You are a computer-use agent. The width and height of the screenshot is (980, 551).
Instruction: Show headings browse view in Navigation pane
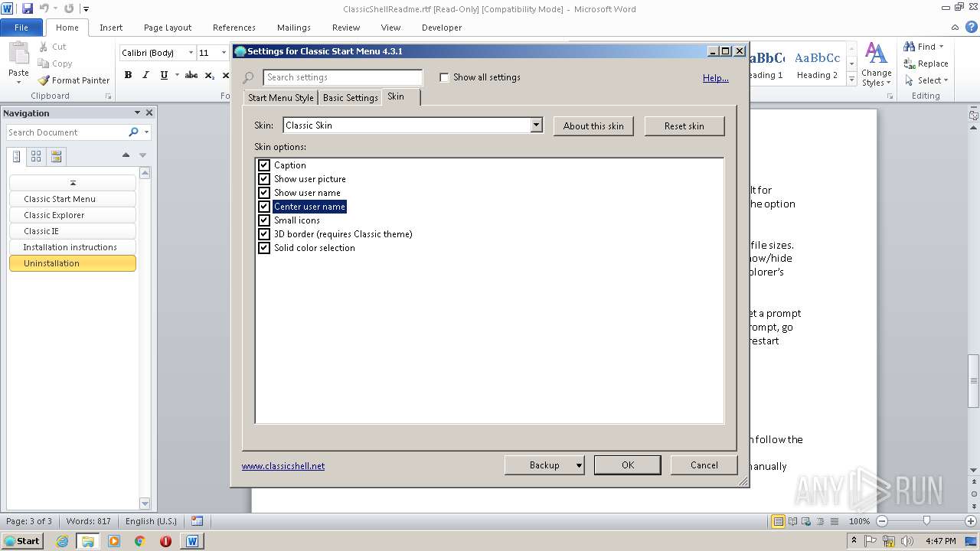pos(16,156)
